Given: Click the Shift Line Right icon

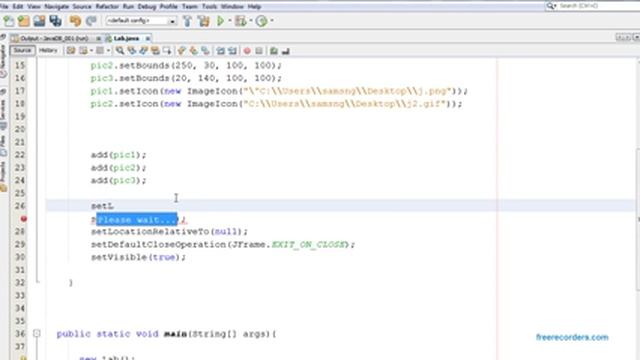Looking at the screenshot, I should [232, 51].
